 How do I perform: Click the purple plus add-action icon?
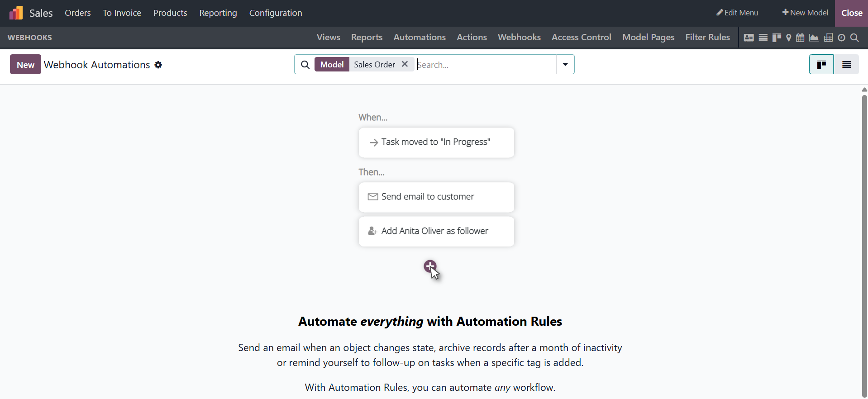pos(430,266)
